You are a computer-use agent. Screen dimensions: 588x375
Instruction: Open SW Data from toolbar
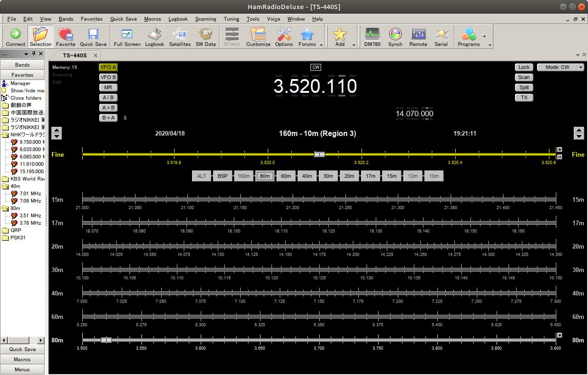[x=205, y=37]
